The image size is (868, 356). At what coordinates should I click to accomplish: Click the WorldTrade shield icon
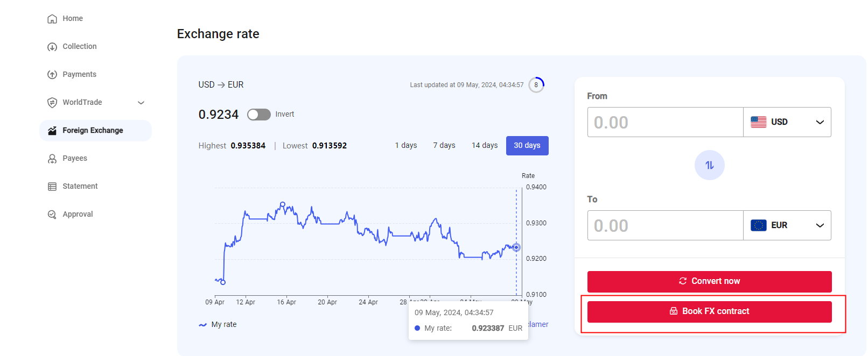click(52, 103)
